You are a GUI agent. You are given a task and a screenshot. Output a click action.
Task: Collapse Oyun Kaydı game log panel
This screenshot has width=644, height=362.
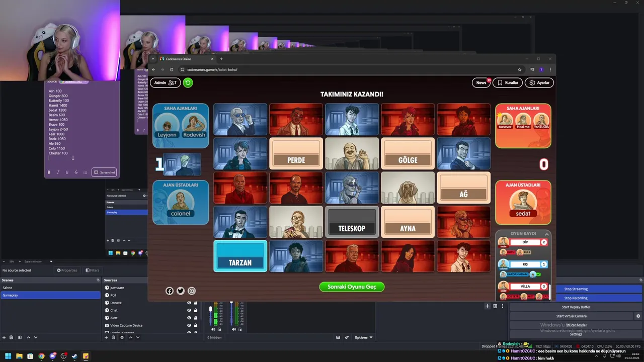(548, 234)
